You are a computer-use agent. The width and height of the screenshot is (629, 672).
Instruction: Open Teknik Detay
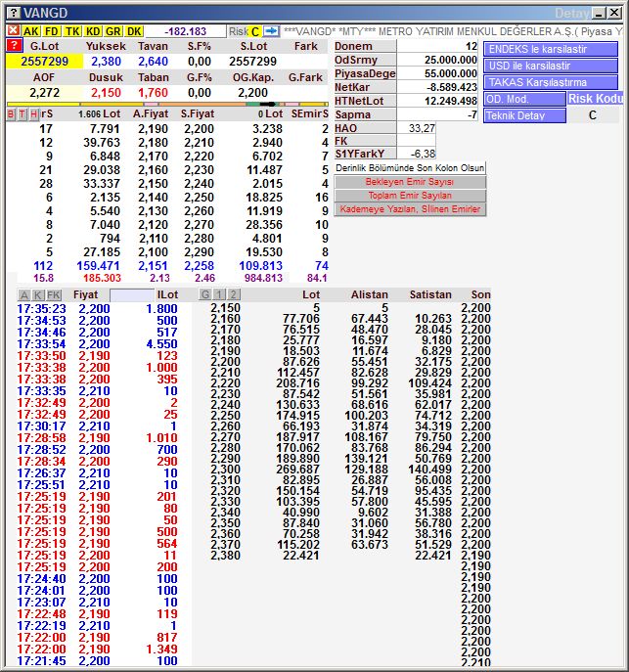tap(524, 115)
